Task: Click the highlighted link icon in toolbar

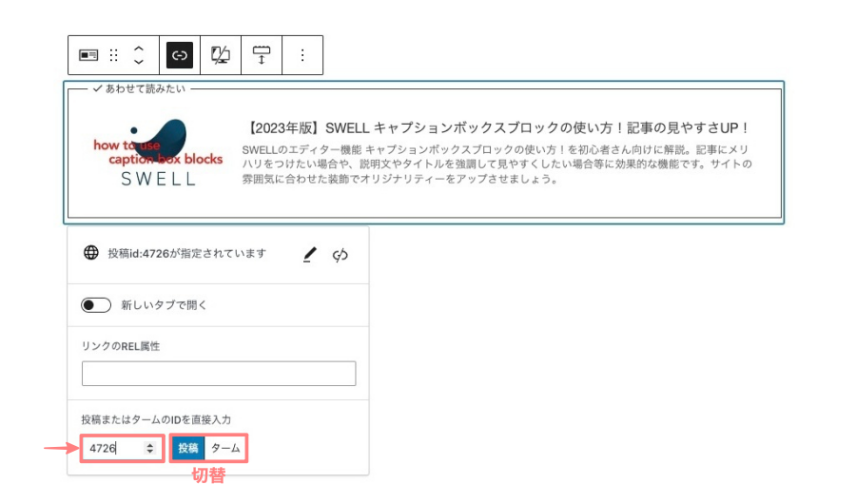Action: [x=180, y=55]
